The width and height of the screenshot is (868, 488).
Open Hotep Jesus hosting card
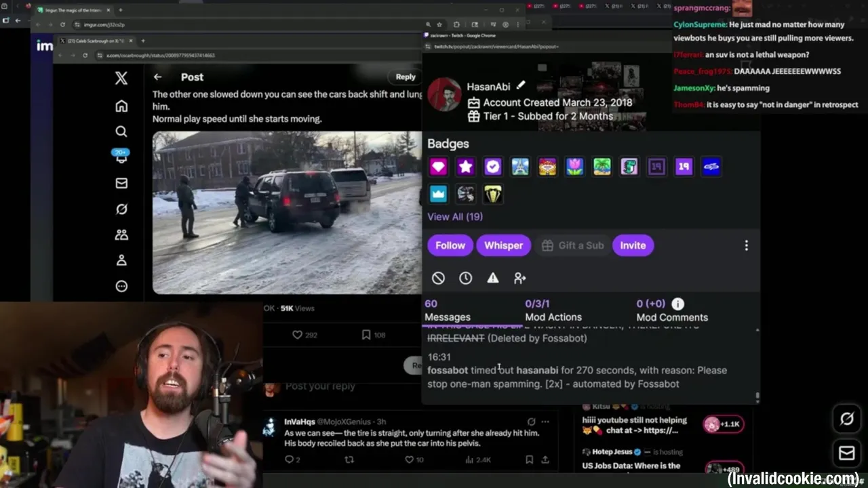click(665, 459)
